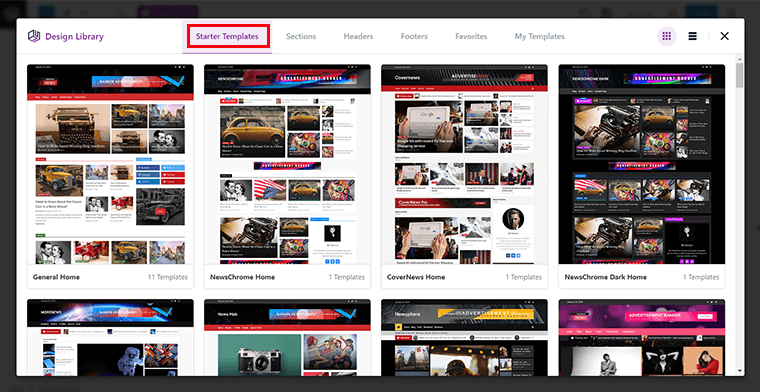Click the General Home title text
This screenshot has height=392, width=760.
pos(56,277)
